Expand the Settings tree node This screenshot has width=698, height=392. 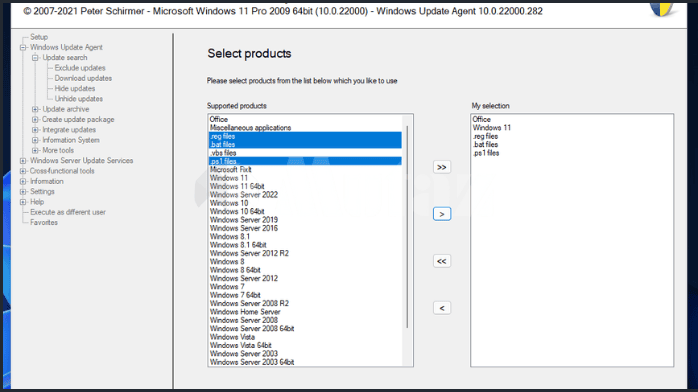23,191
